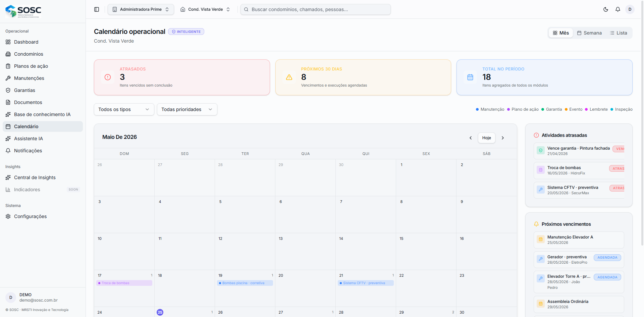
Task: Click wrench icon of Elevador Torre A
Action: [541, 278]
